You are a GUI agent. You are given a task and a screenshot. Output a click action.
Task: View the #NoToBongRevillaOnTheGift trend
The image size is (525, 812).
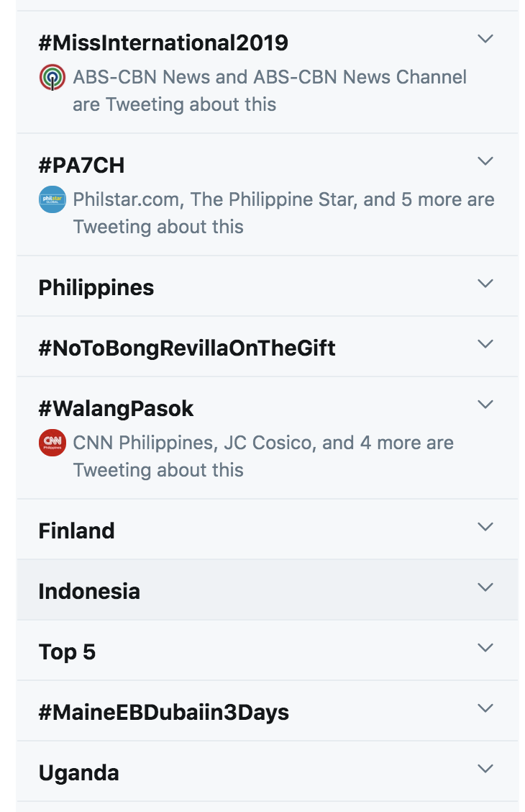point(187,348)
